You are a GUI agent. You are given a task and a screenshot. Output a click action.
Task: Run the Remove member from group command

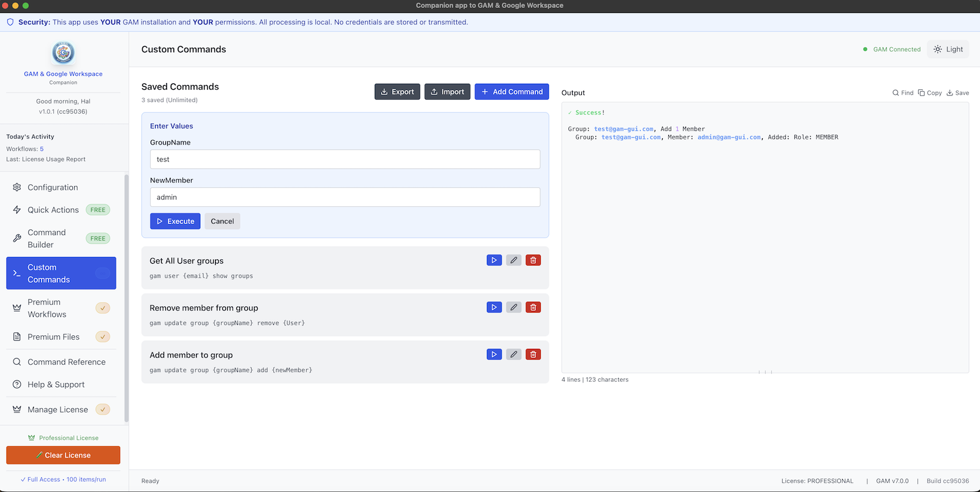point(494,307)
